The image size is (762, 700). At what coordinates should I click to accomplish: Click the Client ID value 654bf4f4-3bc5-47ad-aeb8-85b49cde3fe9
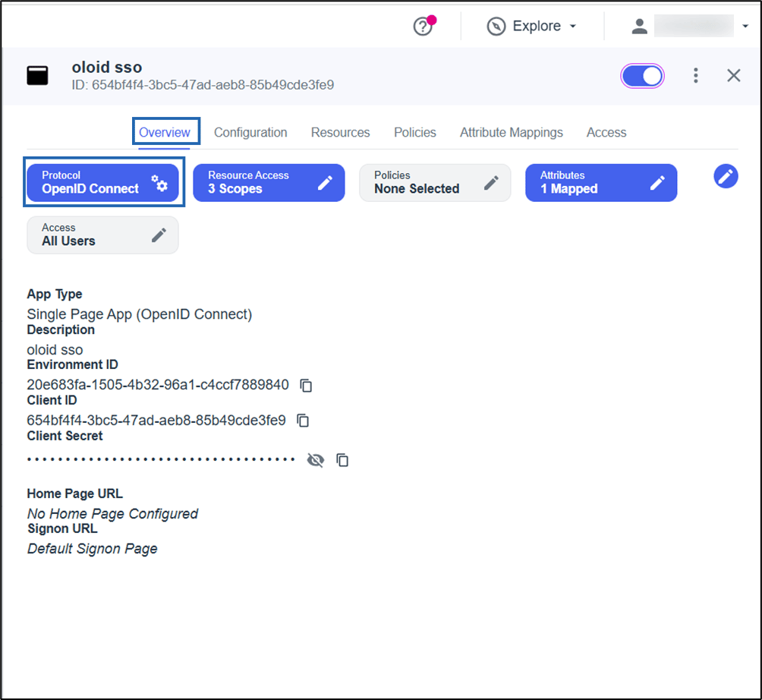click(x=156, y=421)
